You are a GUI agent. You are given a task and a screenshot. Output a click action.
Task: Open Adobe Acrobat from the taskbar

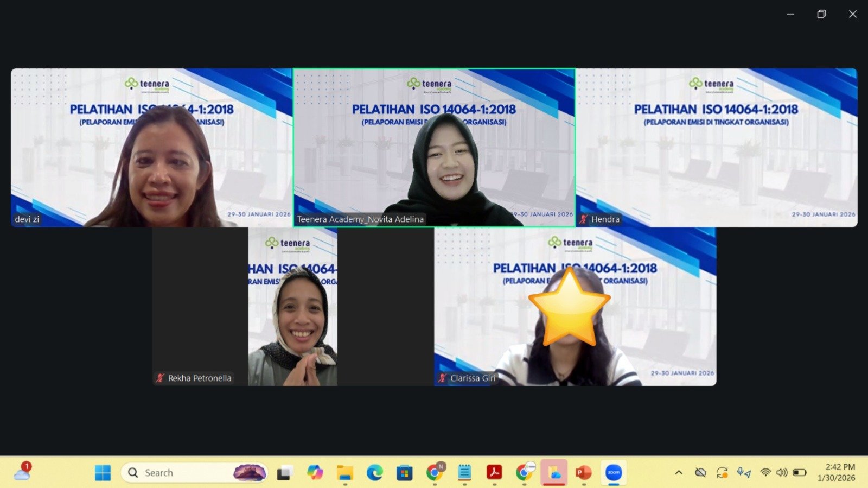494,473
